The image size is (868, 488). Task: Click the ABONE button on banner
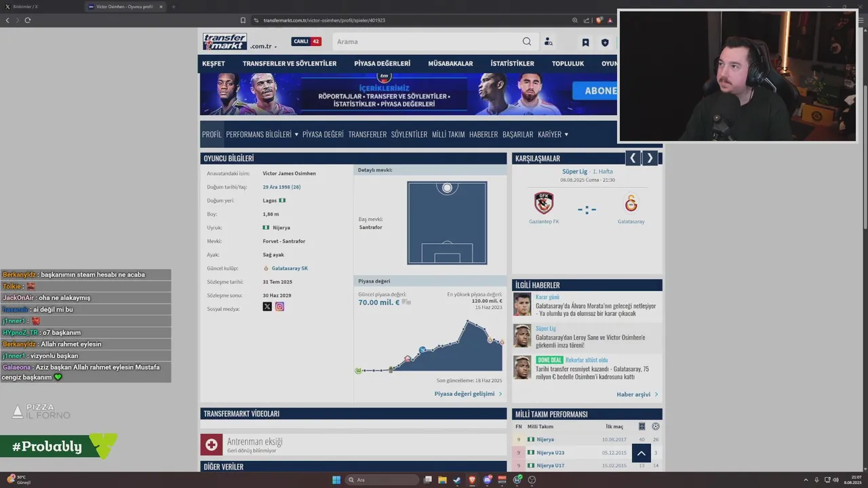point(595,90)
